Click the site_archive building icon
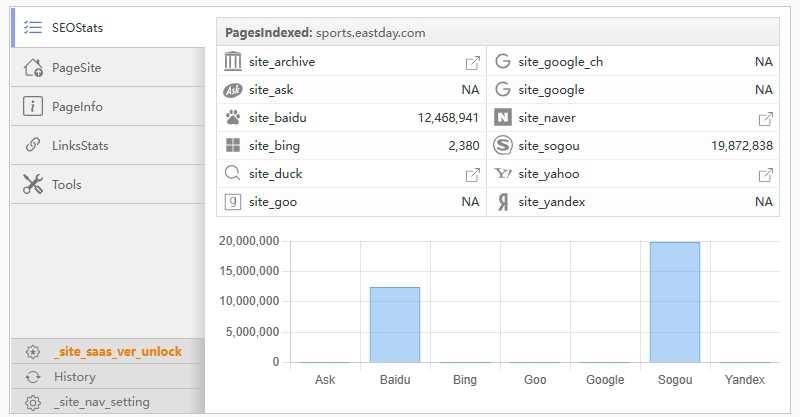The width and height of the screenshot is (800, 417). click(233, 62)
